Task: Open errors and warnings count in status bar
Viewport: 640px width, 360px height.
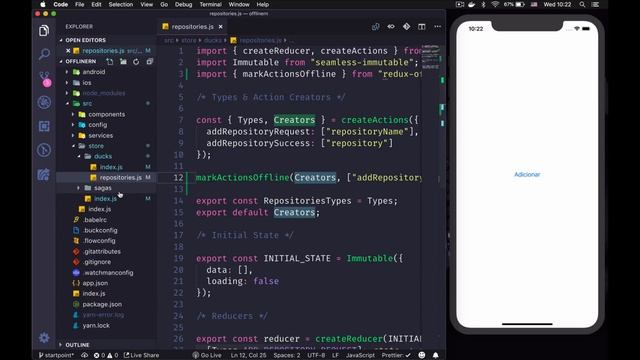Action: click(106, 355)
